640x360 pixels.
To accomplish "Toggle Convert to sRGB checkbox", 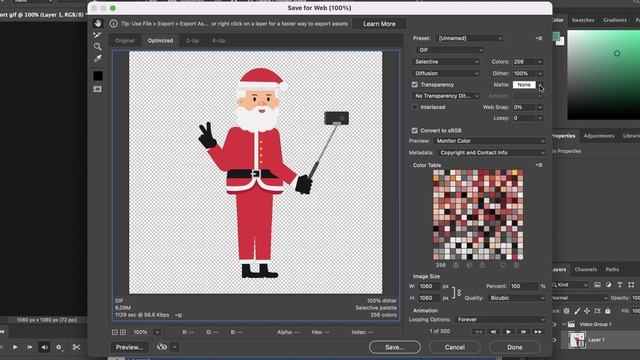I will pos(415,130).
